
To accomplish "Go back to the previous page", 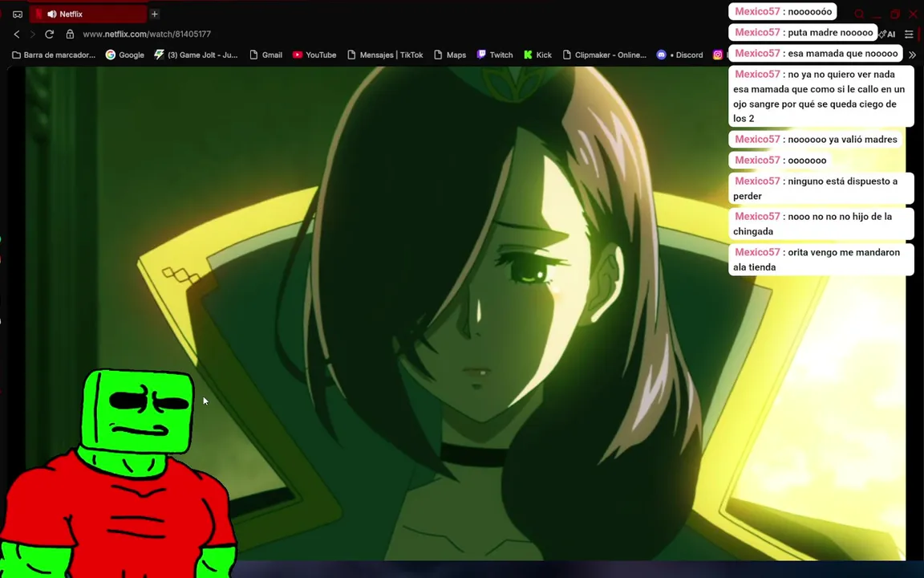I will pyautogui.click(x=17, y=35).
